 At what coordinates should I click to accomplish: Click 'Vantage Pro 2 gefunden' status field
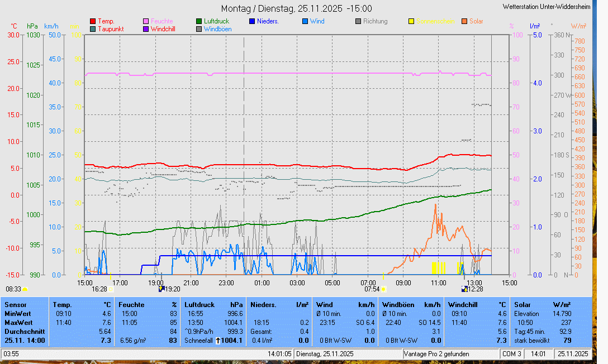coord(436,354)
